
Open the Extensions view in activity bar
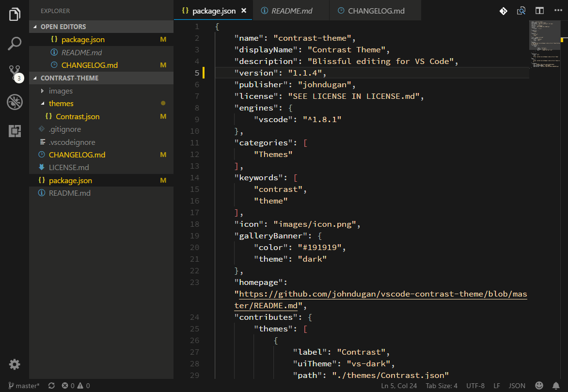15,131
